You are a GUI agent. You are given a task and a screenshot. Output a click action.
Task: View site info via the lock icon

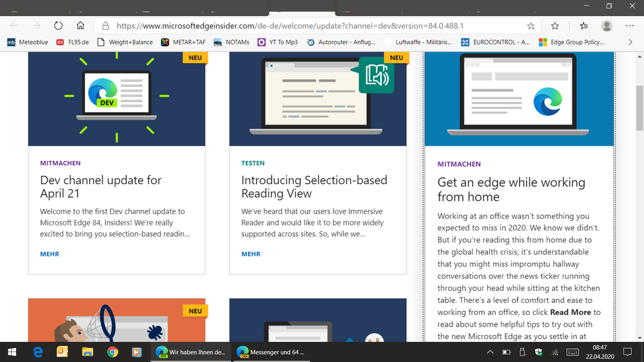(106, 26)
